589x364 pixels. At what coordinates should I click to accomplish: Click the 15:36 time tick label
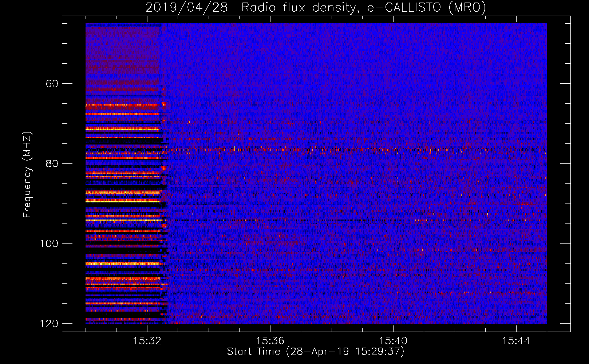[270, 341]
